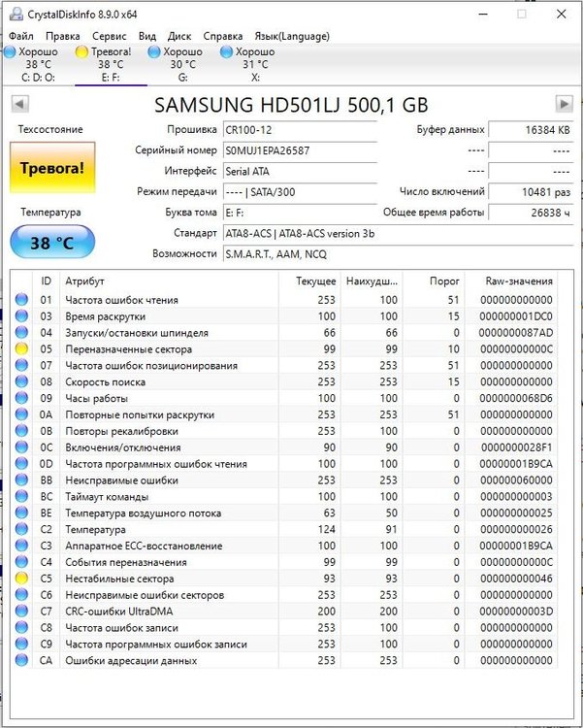Click status icon for attribute 07

[x=21, y=365]
